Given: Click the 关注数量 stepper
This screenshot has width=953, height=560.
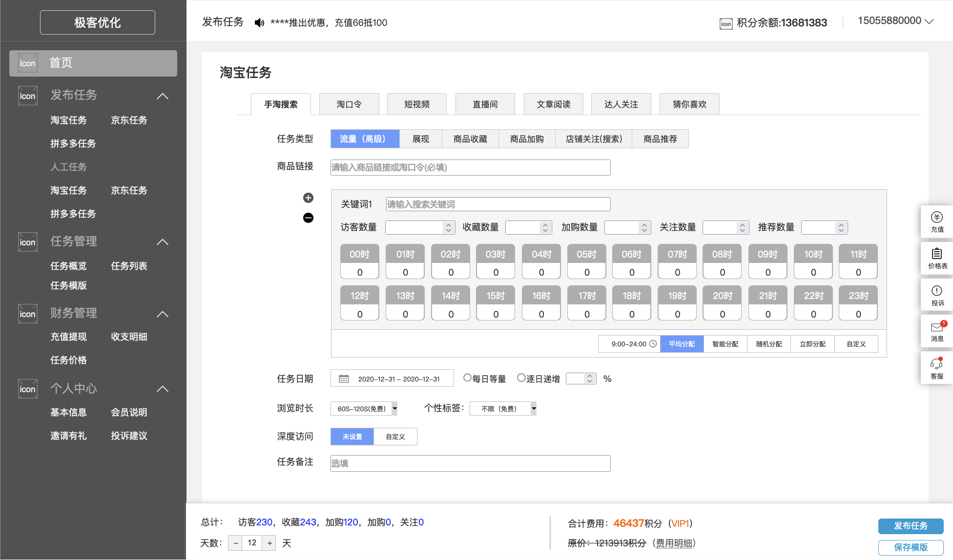Looking at the screenshot, I should click(743, 227).
